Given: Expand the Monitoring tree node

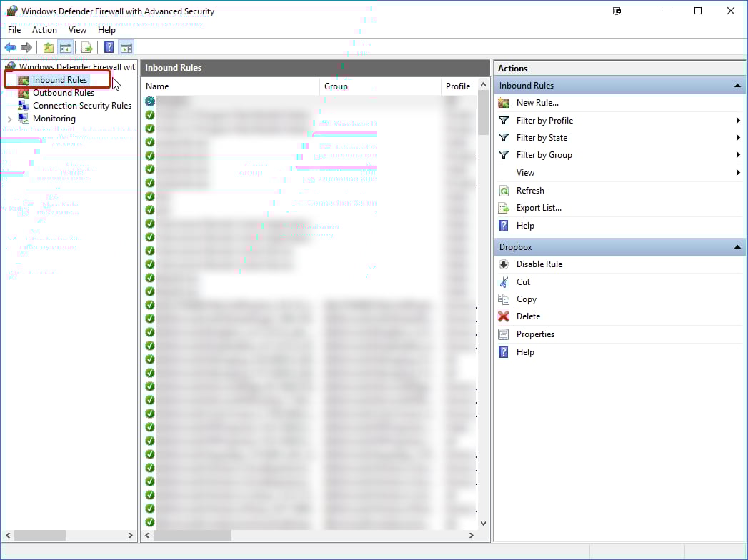Looking at the screenshot, I should click(x=9, y=119).
